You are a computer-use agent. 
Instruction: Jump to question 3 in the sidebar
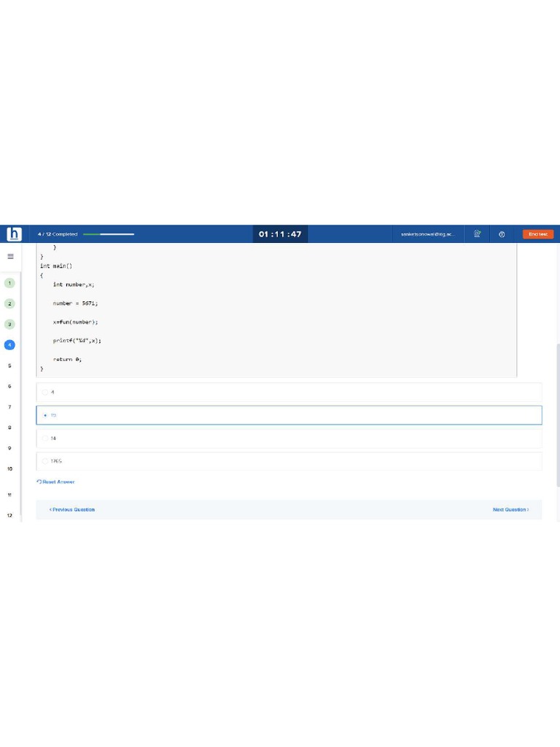[9, 325]
